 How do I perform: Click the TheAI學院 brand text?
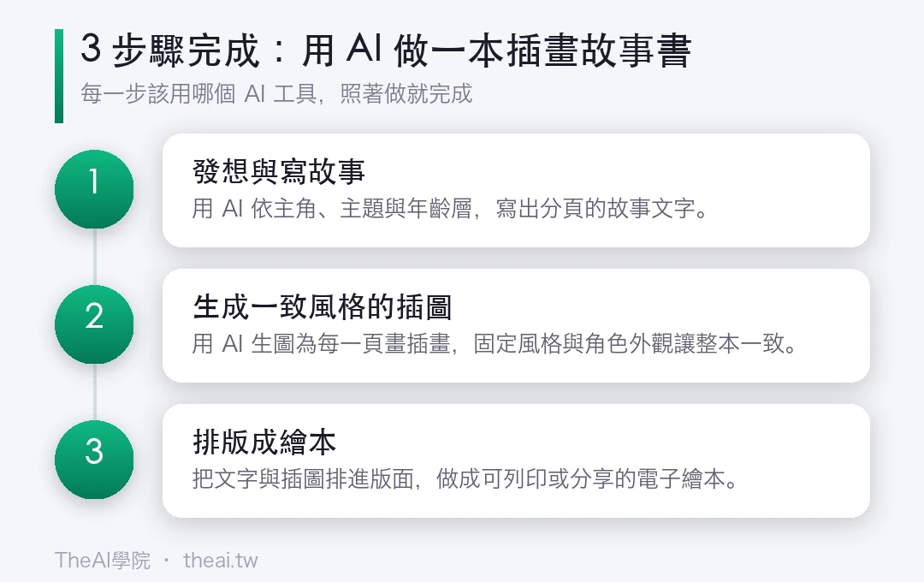coord(103,561)
